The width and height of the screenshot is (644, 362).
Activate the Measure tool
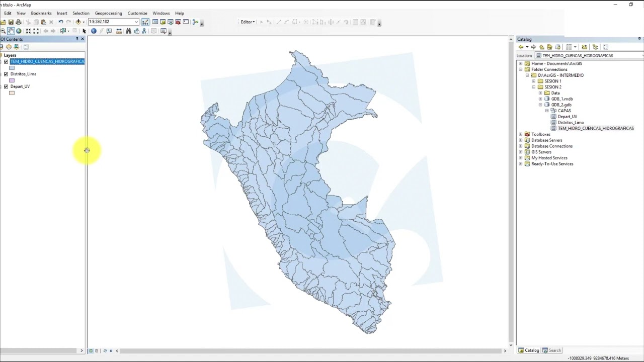pyautogui.click(x=119, y=31)
